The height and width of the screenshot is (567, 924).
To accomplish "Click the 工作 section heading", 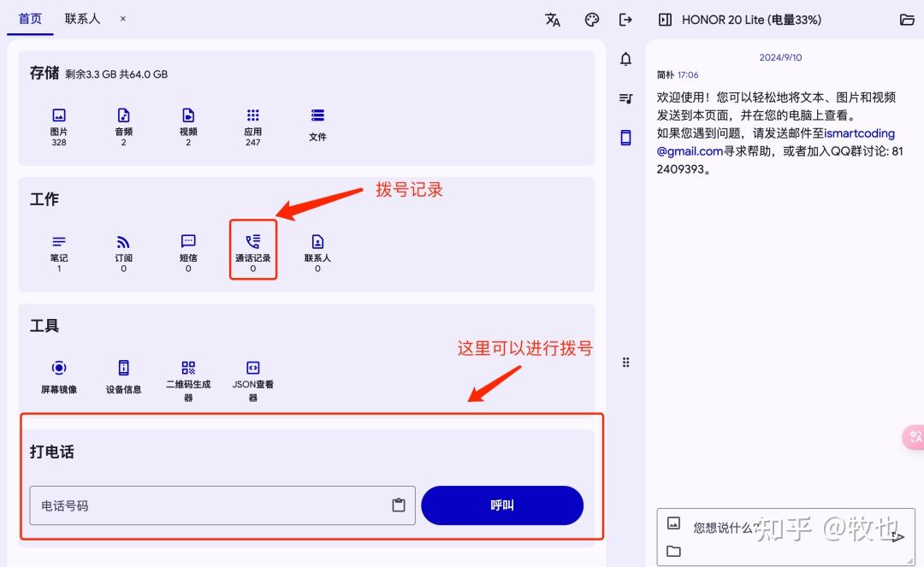I will point(44,199).
